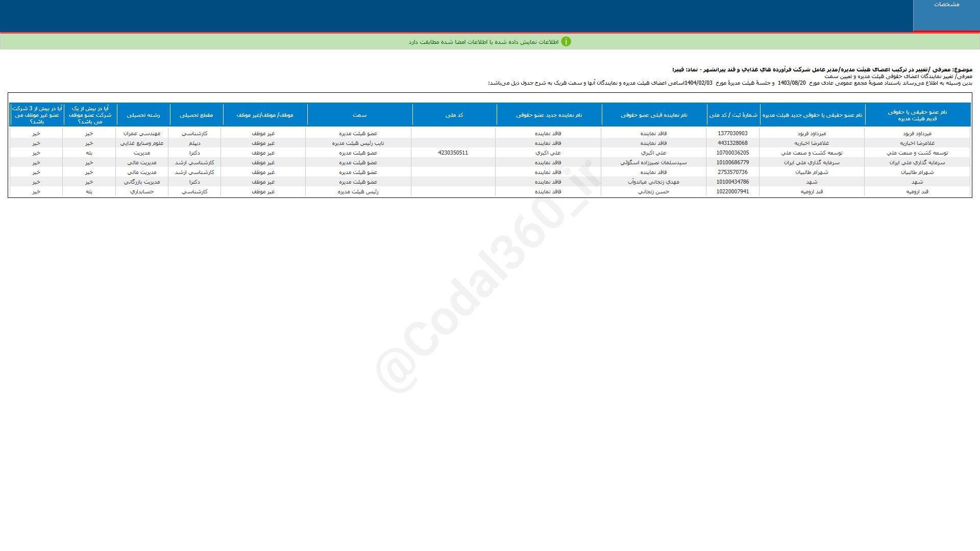Click میرداود فربود in the new member column
The height and width of the screenshot is (551, 980).
pyautogui.click(x=812, y=134)
